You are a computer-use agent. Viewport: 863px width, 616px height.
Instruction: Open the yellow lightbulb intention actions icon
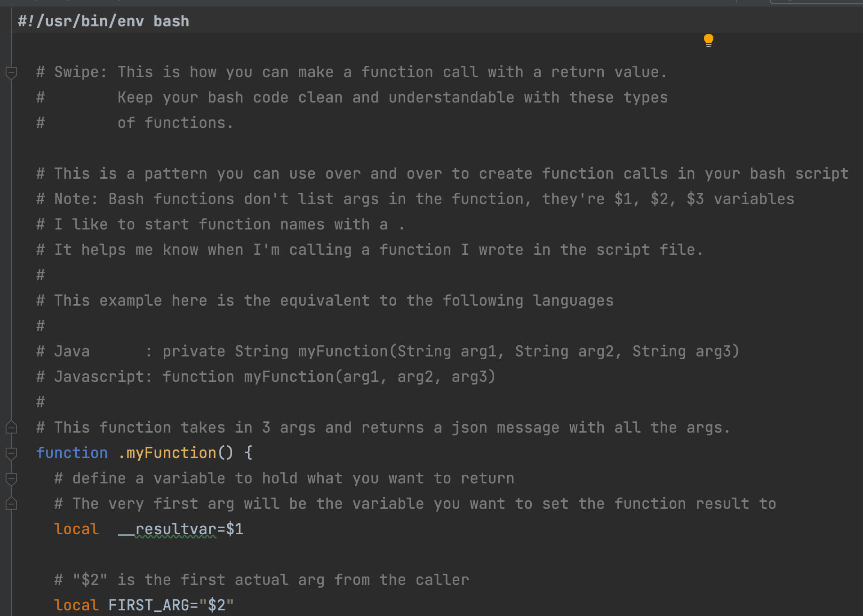click(x=709, y=40)
